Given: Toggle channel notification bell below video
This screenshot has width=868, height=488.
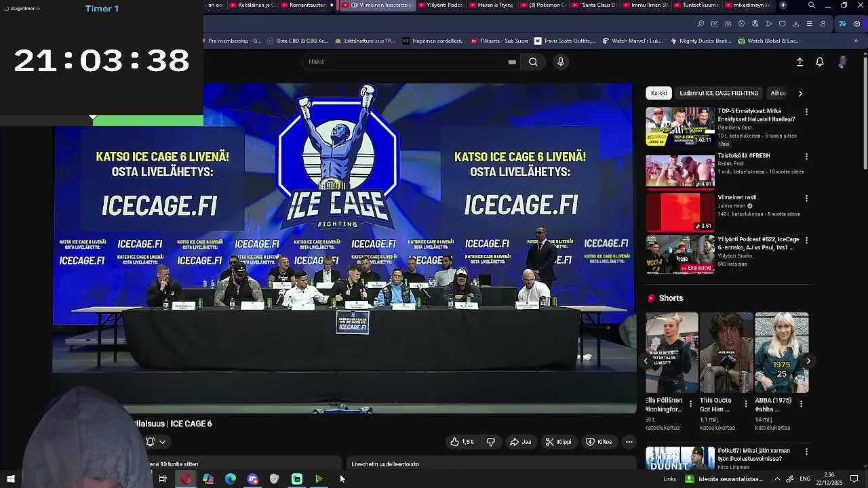Looking at the screenshot, I should (150, 442).
